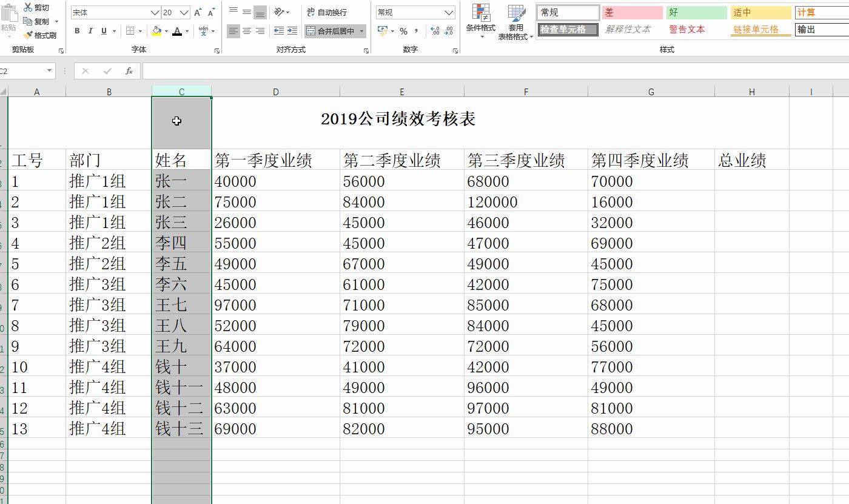Click the phonetic guide (wén) icon
The image size is (849, 504).
tap(203, 31)
